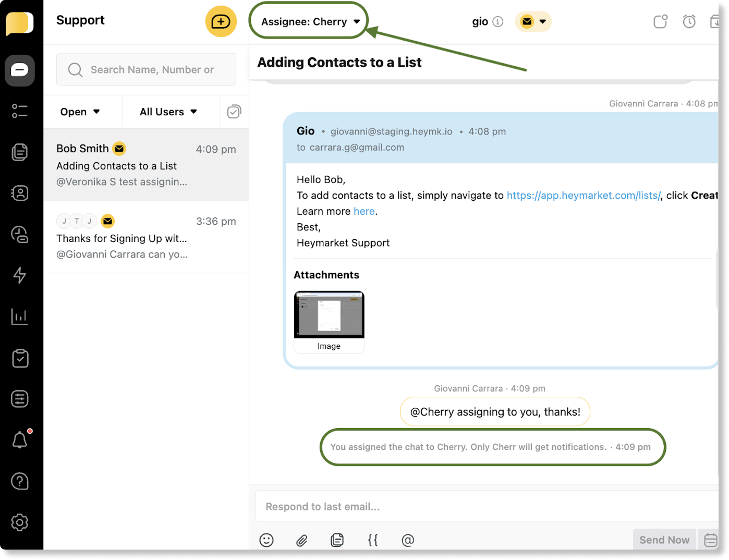Open the automations lightning bolt icon
This screenshot has width=729, height=560.
pos(20,275)
